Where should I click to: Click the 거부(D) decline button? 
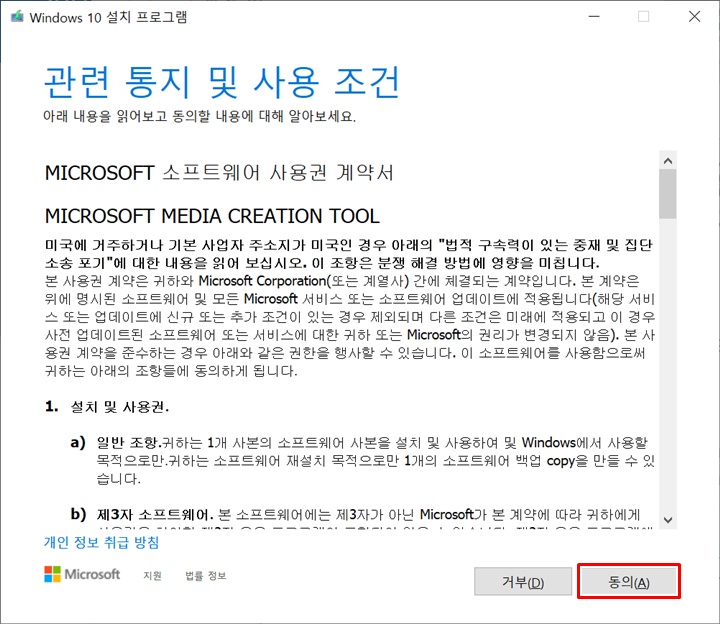click(x=523, y=581)
